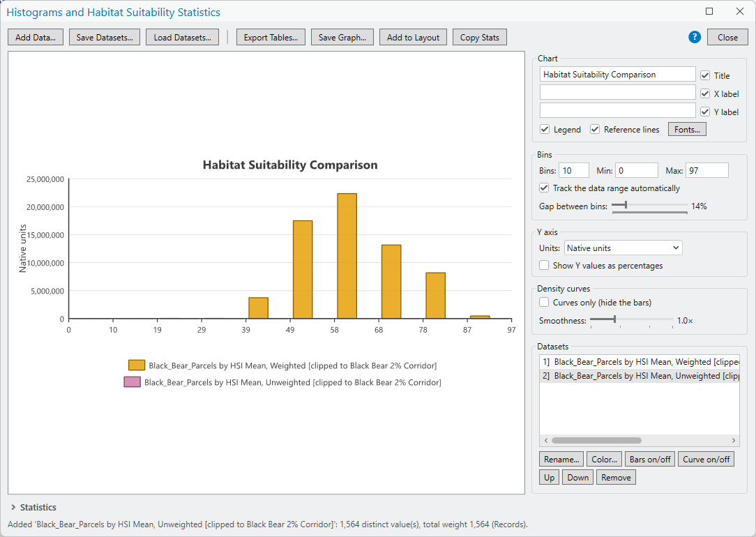756x537 pixels.
Task: Select dataset 1 Weighted in list
Action: point(640,361)
